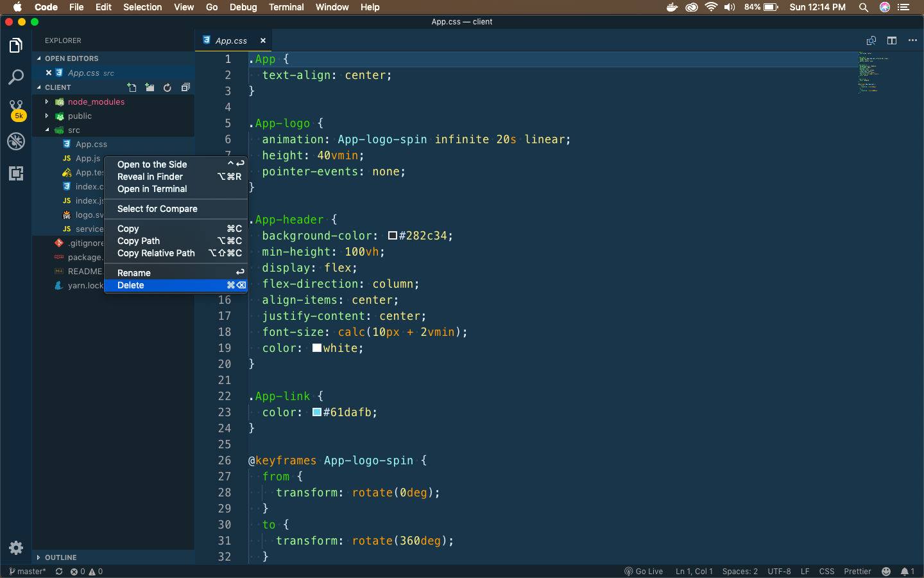Click Prettier in status bar
The width and height of the screenshot is (924, 578).
click(857, 571)
